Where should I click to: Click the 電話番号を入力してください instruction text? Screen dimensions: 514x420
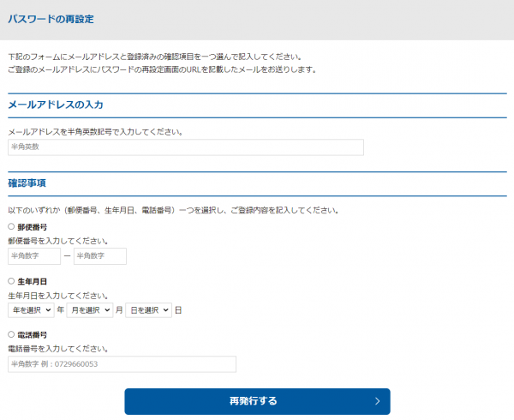click(x=57, y=349)
